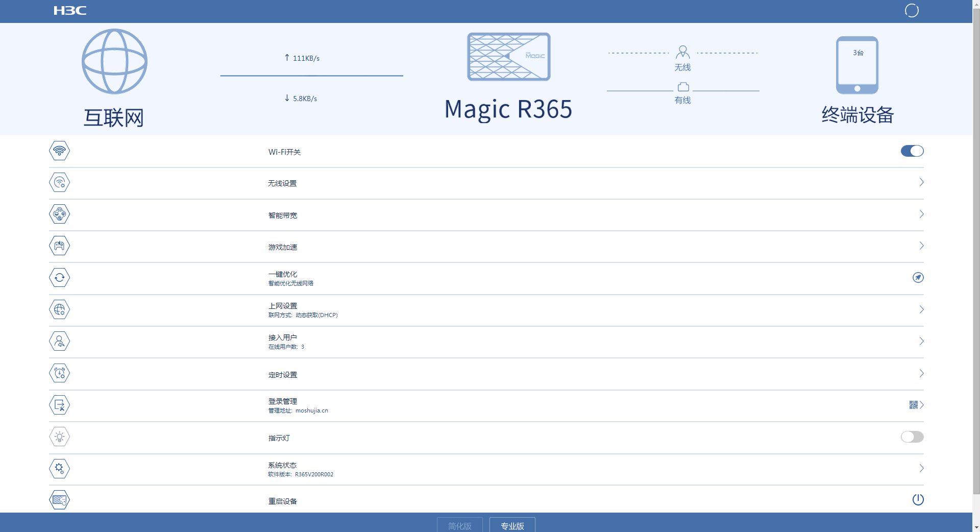Screen dimensions: 980x532
Task: Click the timer settings alarm clock icon
Action: point(59,373)
